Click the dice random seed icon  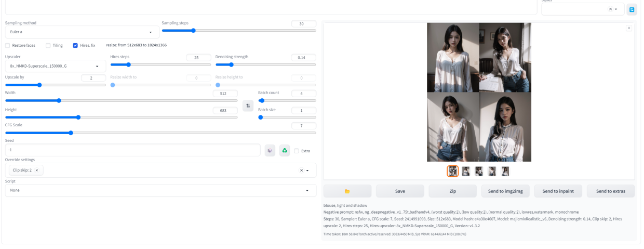(270, 151)
